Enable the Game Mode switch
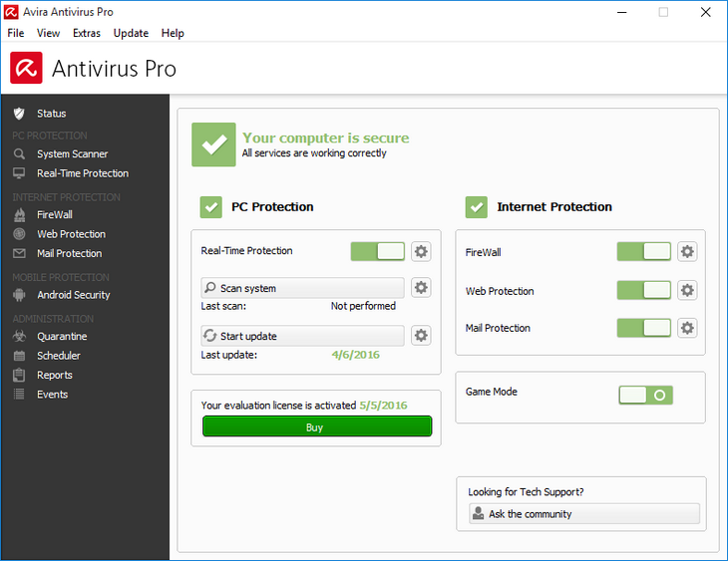 pos(645,395)
